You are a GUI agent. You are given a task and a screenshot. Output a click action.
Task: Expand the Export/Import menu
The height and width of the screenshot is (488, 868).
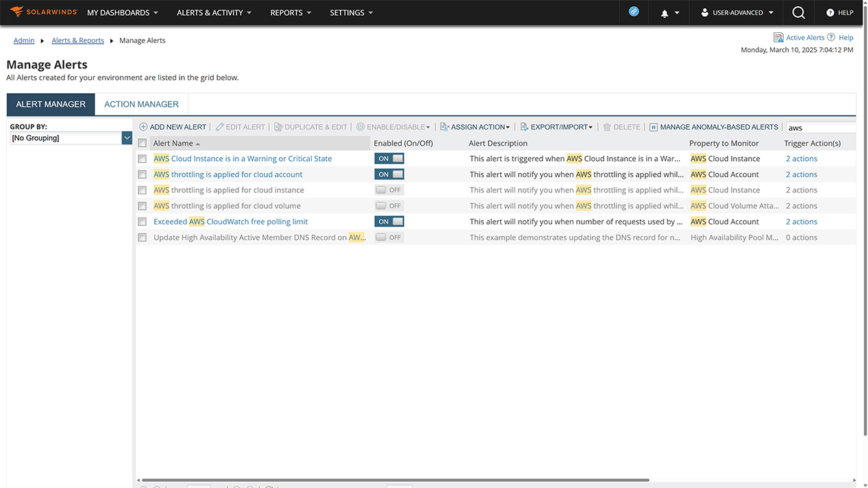point(555,127)
